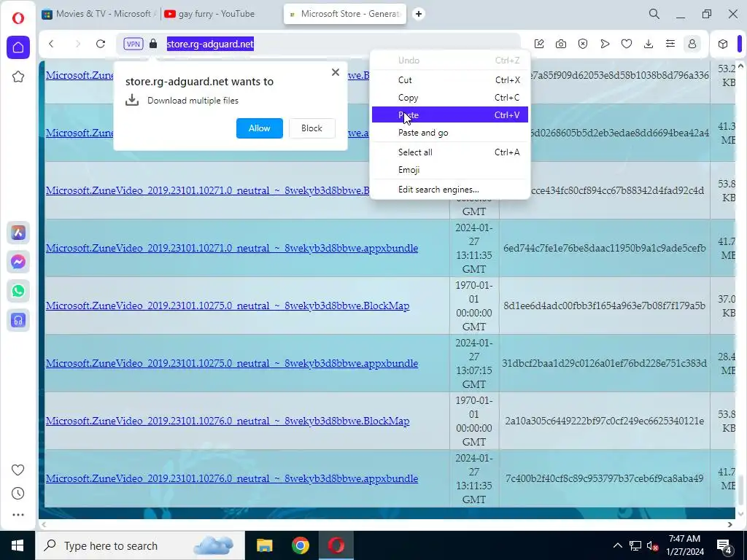Open Messenger in sidebar
This screenshot has height=560, width=747.
[x=18, y=262]
